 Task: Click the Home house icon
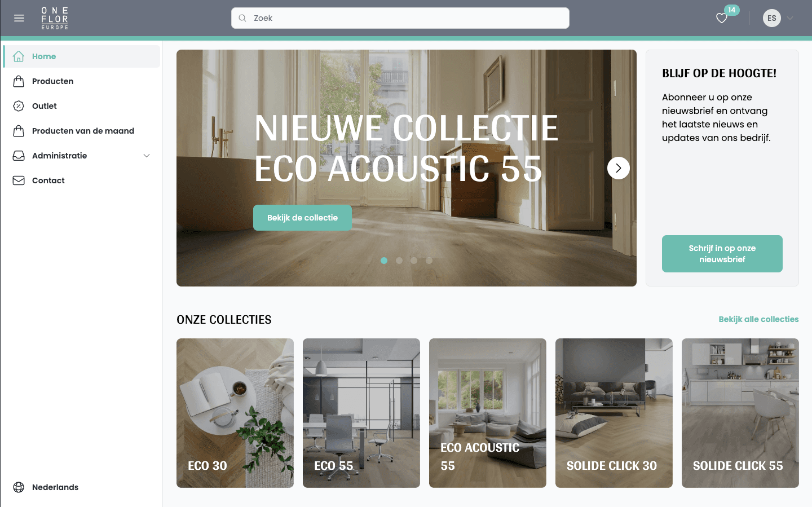pyautogui.click(x=19, y=56)
